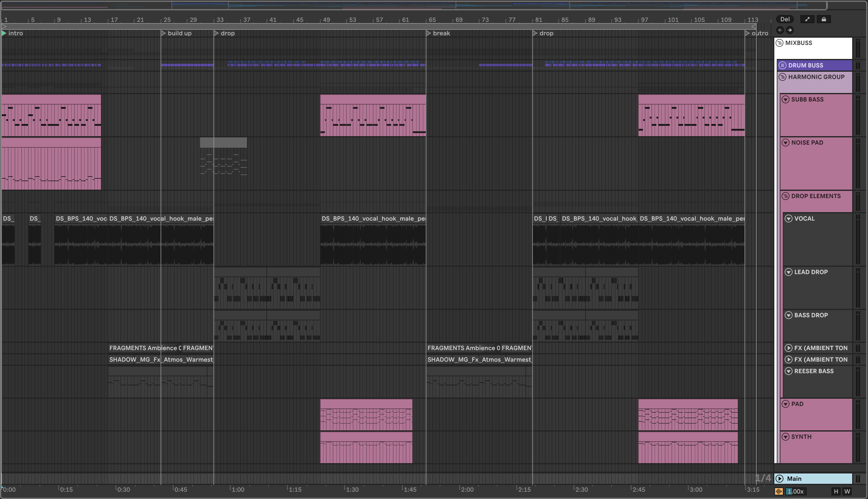Click the playback speed 1.00x field

click(795, 491)
